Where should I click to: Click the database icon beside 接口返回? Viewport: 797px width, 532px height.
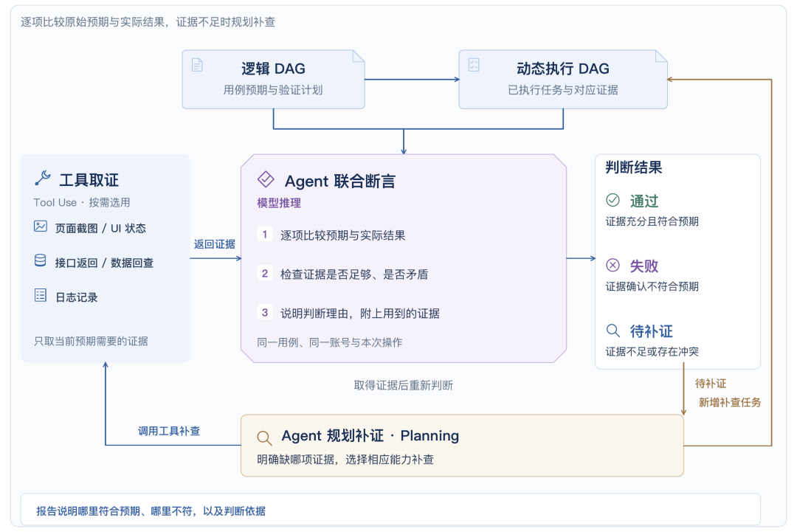(x=40, y=260)
